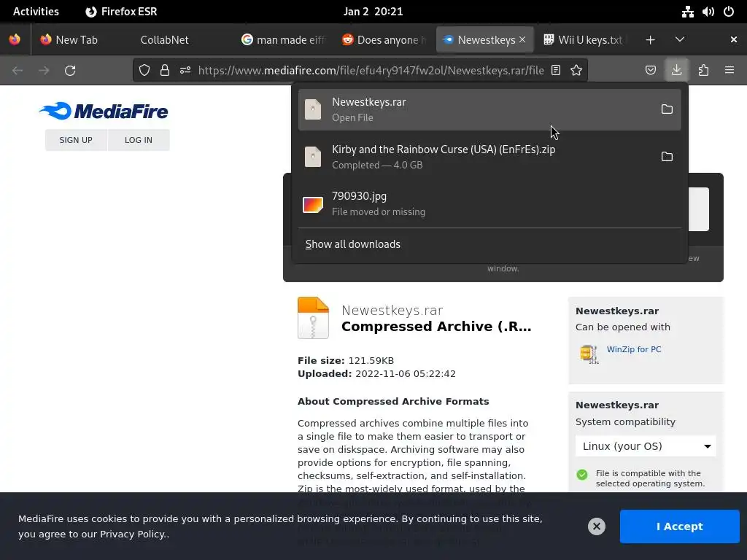Bookmark this page with the star icon
Screen dimensions: 747x560
pyautogui.click(x=576, y=70)
